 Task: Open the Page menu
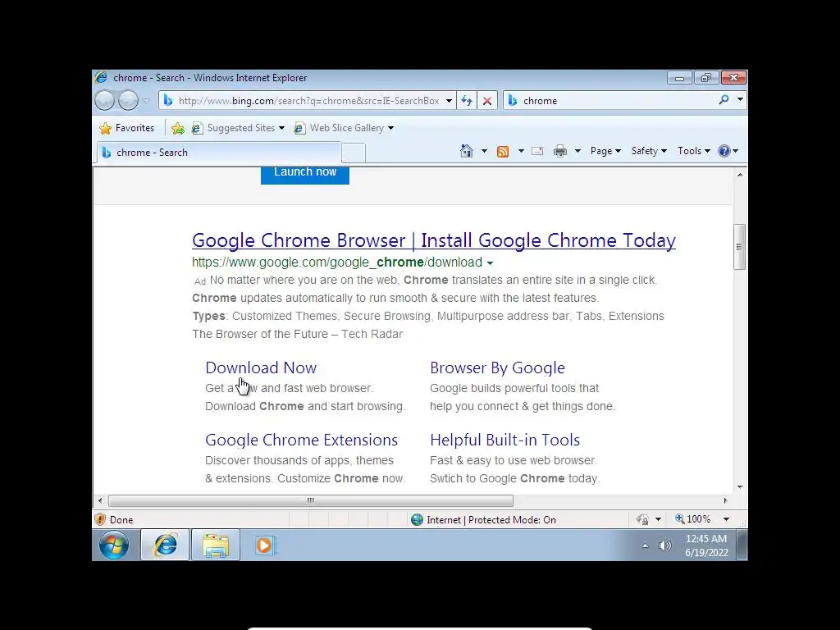[605, 151]
